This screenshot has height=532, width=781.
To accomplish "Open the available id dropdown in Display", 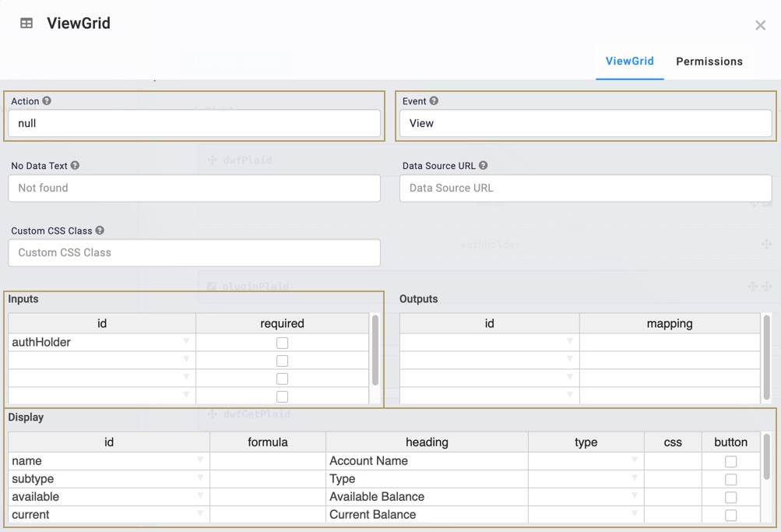I will pos(200,495).
